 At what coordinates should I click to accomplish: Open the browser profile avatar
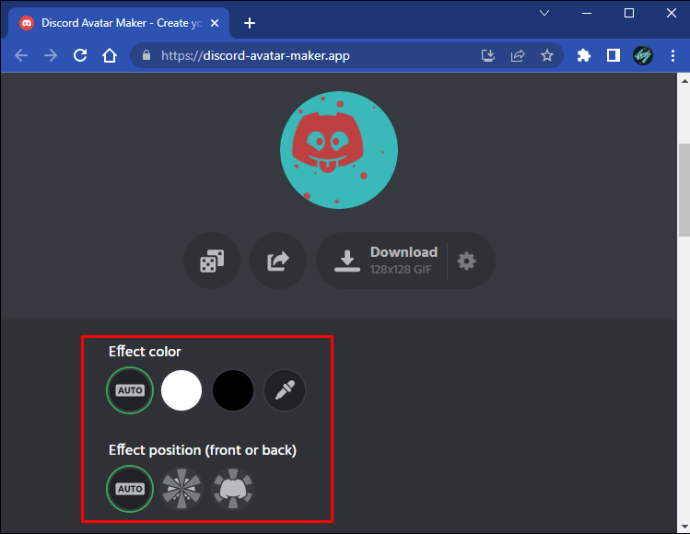[642, 55]
